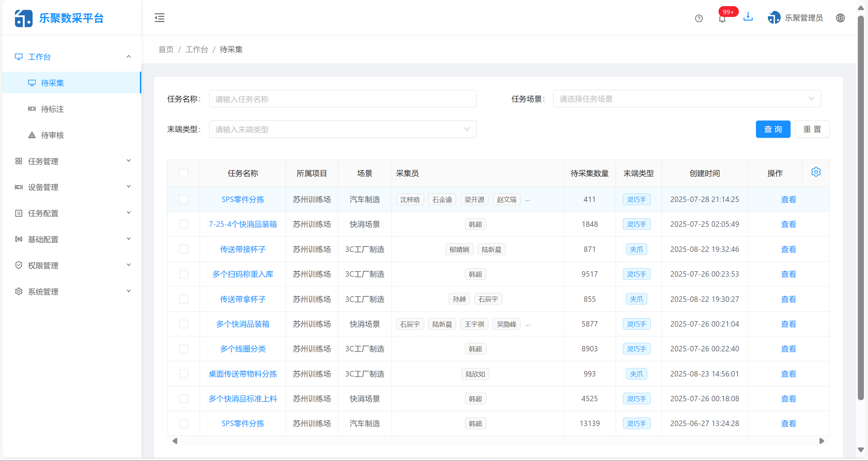Collapse the sidebar with the menu toggle icon
The image size is (868, 461).
[x=159, y=18]
